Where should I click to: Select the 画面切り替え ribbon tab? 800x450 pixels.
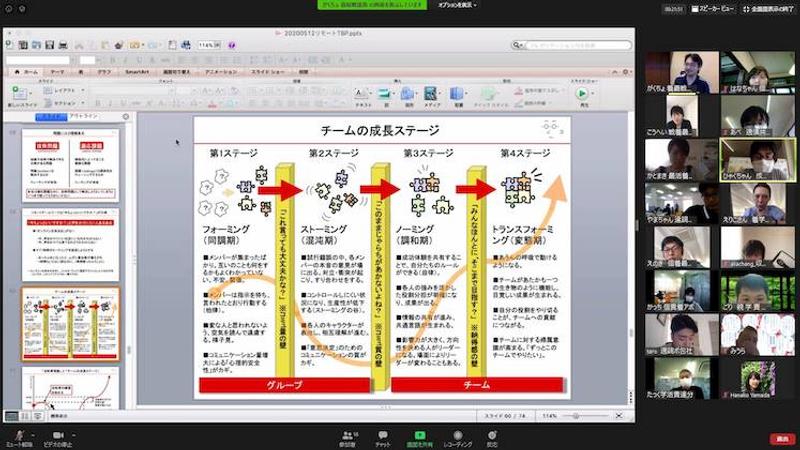(x=177, y=72)
